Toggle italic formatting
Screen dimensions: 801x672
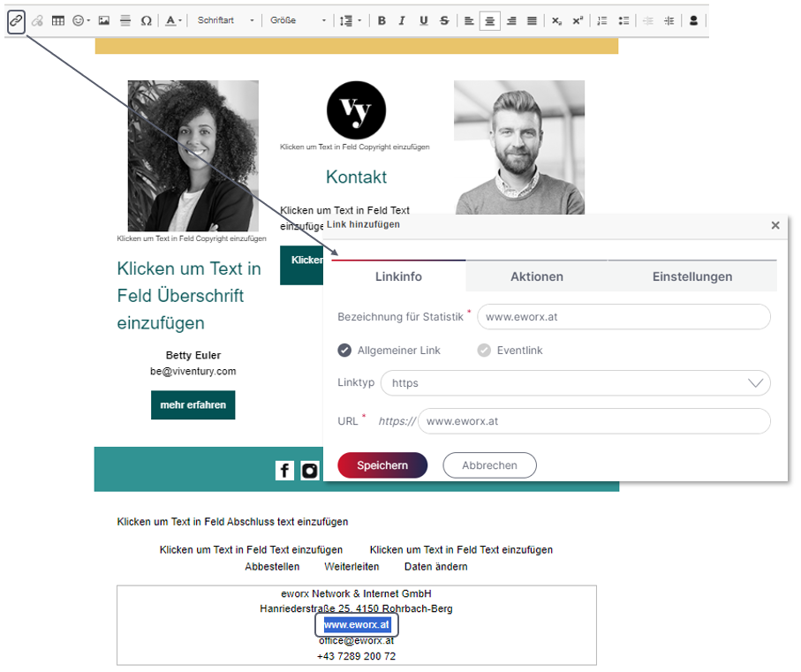(x=402, y=21)
